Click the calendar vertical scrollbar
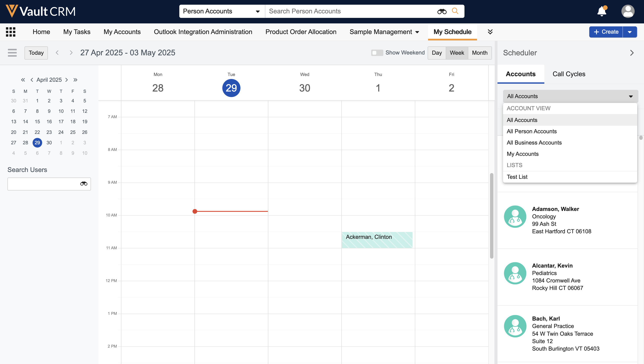This screenshot has height=364, width=644. (492, 216)
